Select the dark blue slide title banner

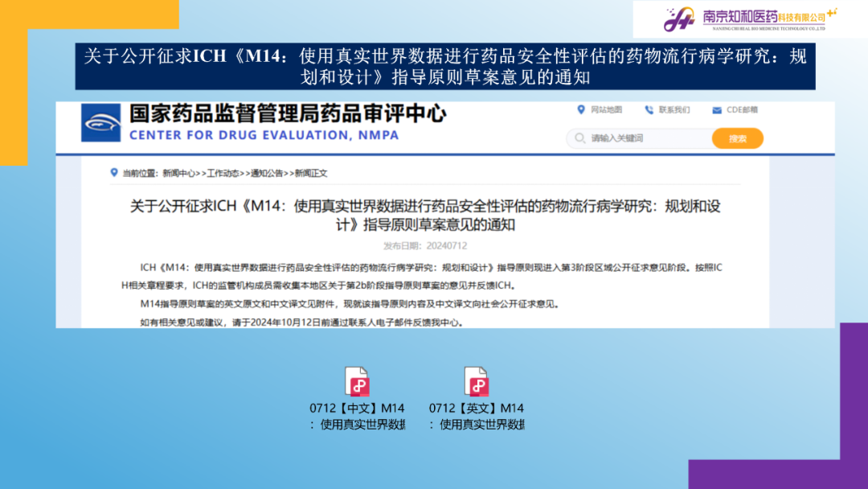coord(445,67)
